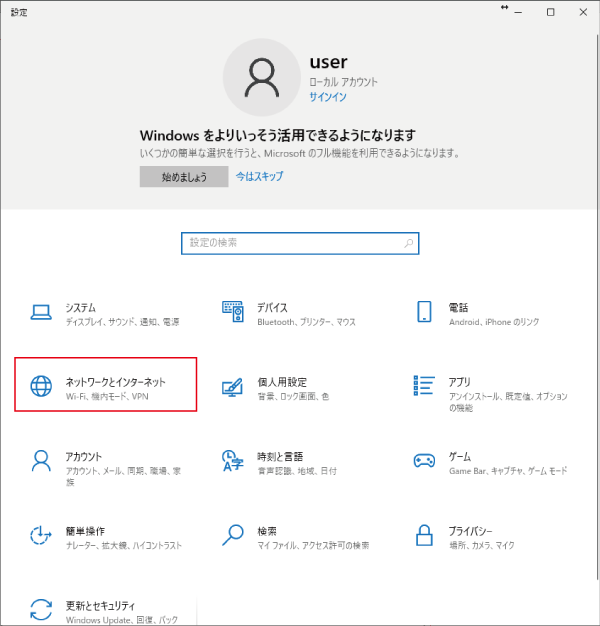The width and height of the screenshot is (600, 626).
Task: Open the 電話 phone icon
Action: [x=424, y=312]
